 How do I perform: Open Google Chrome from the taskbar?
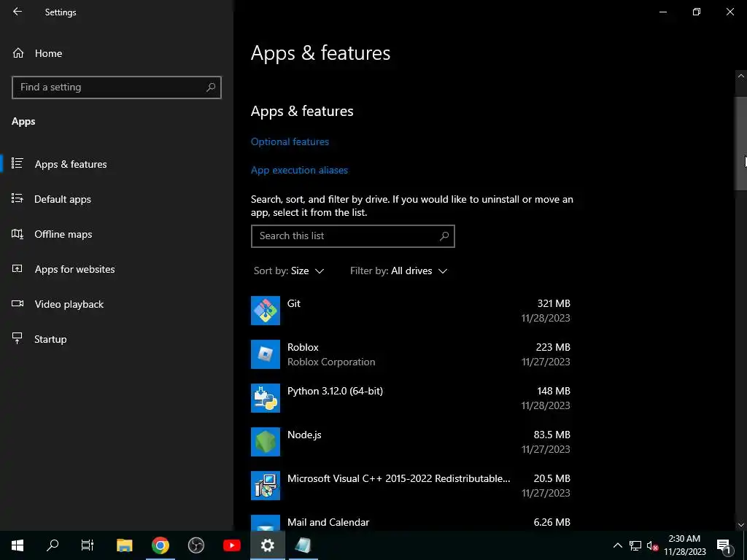click(160, 545)
